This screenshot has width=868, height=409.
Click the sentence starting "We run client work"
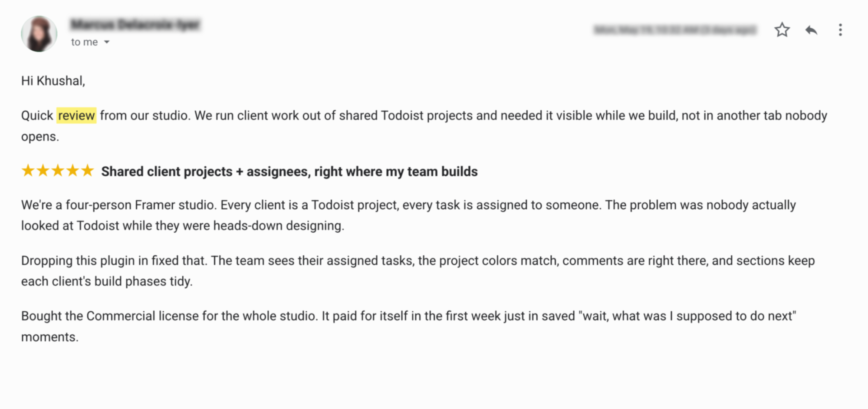(511, 115)
